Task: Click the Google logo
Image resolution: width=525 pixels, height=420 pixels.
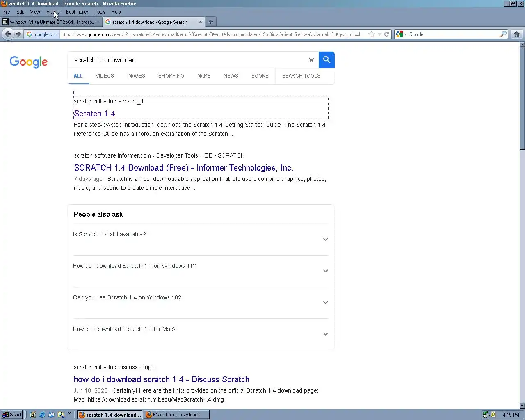Action: tap(29, 62)
